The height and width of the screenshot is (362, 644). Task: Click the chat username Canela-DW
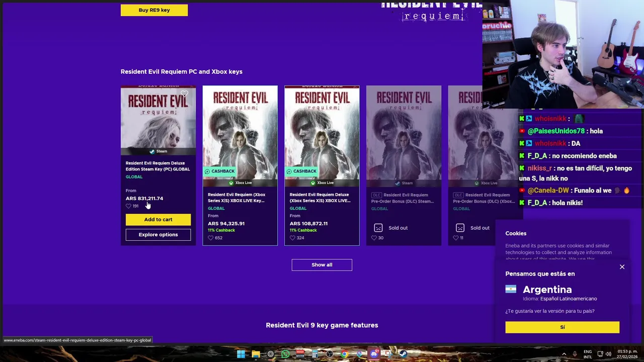point(549,191)
